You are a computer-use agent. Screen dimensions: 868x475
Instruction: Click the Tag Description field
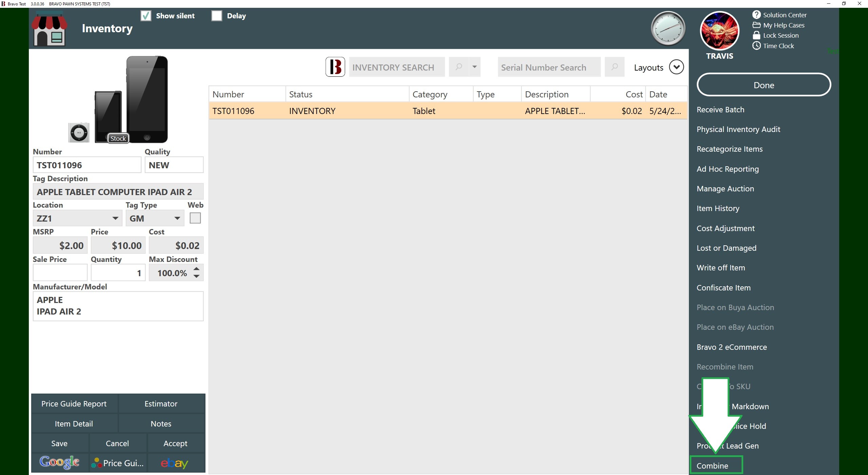click(118, 192)
